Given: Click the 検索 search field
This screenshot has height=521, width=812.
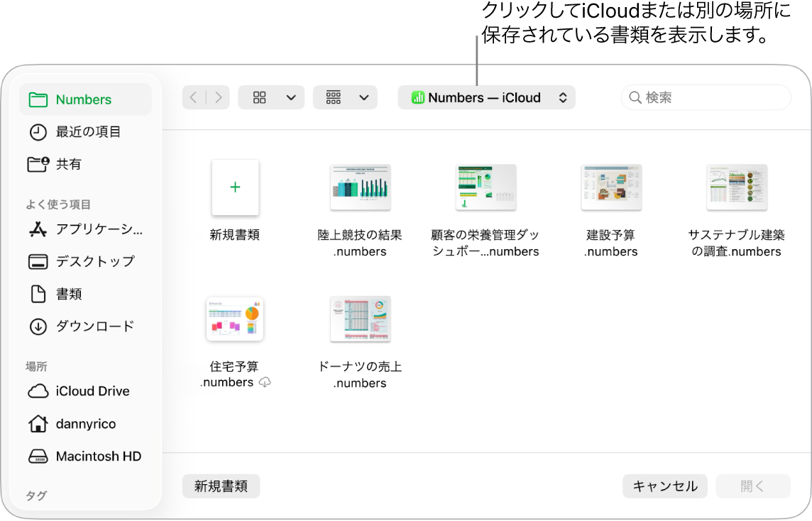Looking at the screenshot, I should click(x=706, y=97).
